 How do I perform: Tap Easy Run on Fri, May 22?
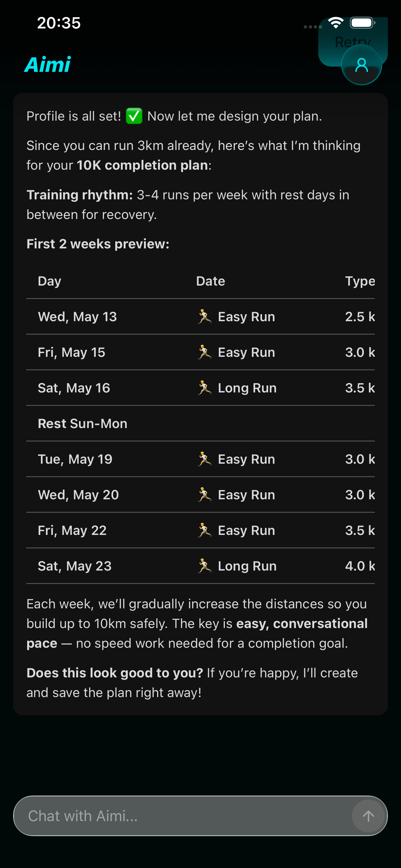pyautogui.click(x=246, y=530)
